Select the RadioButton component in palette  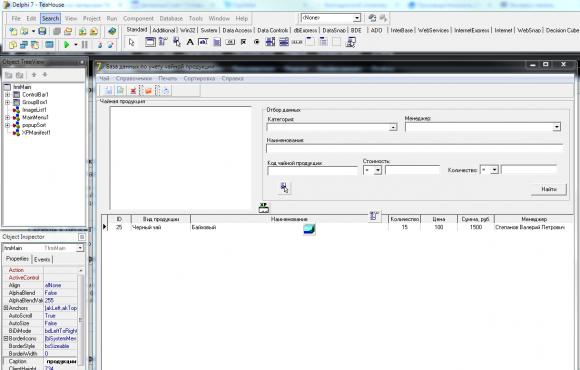256,42
